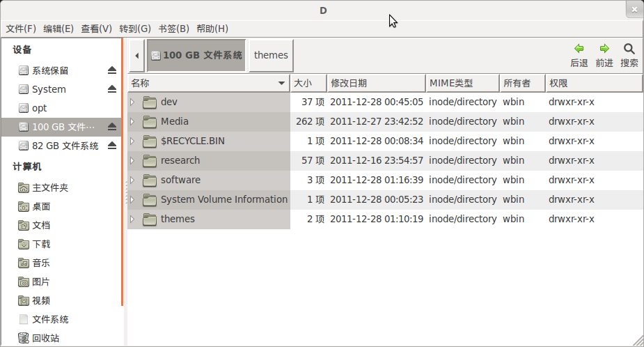Click the path bar left scroll arrow

(136, 56)
